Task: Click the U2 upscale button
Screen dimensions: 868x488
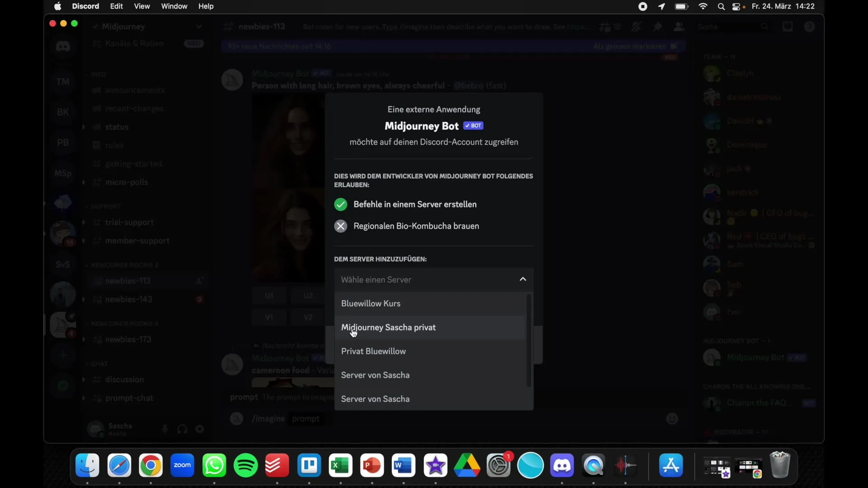Action: click(x=308, y=296)
